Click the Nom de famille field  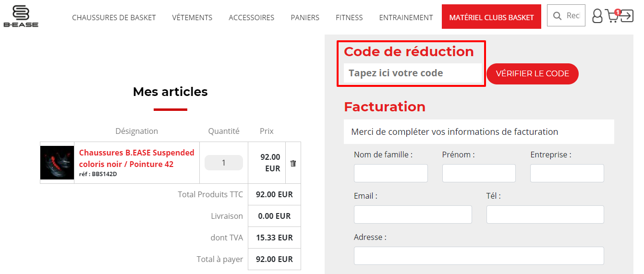[390, 173]
